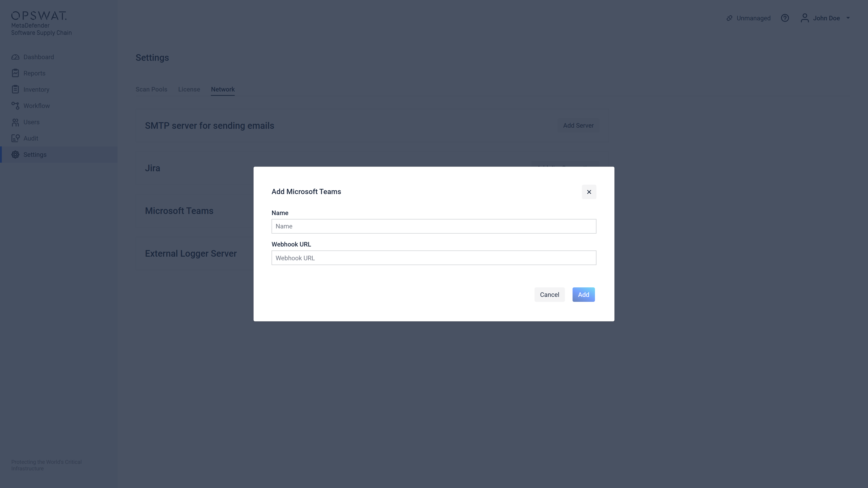Focus the Name input field
Screen dimensions: 868x488
click(434, 226)
